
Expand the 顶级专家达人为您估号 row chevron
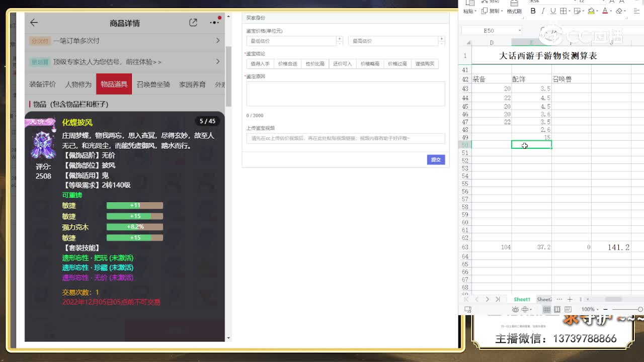tap(217, 62)
